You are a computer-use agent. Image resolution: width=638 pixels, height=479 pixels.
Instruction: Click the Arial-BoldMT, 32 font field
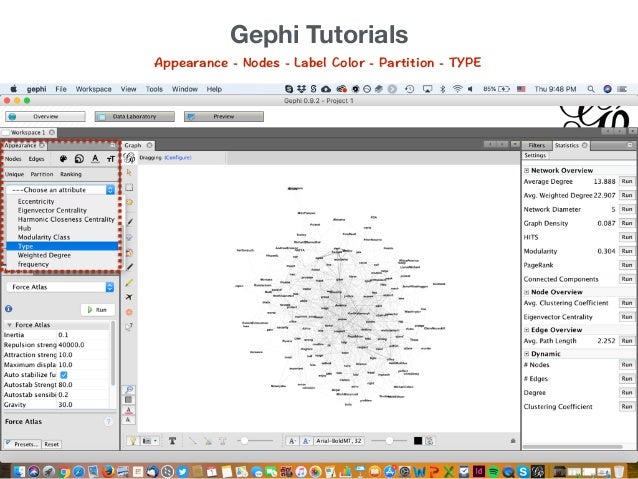pyautogui.click(x=339, y=441)
